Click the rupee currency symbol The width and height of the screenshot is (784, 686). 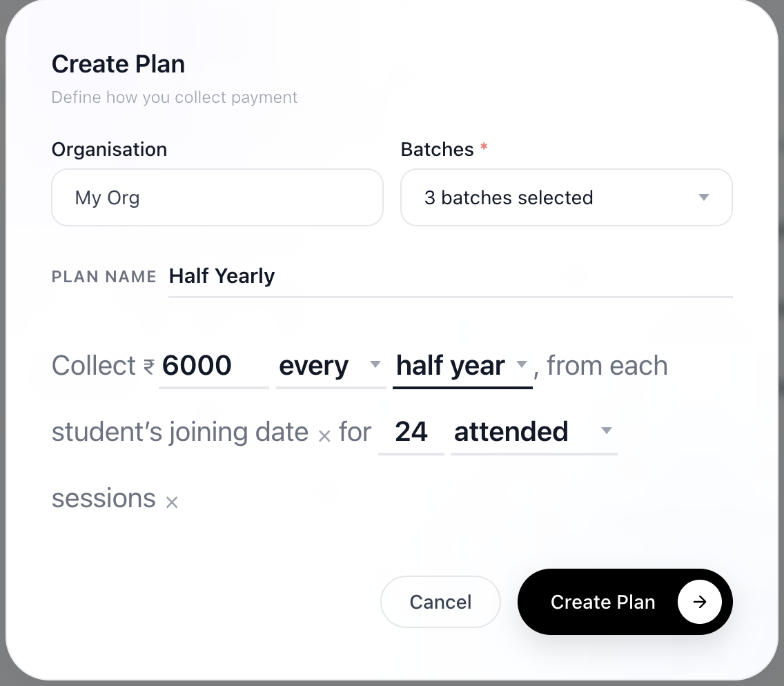tap(149, 367)
